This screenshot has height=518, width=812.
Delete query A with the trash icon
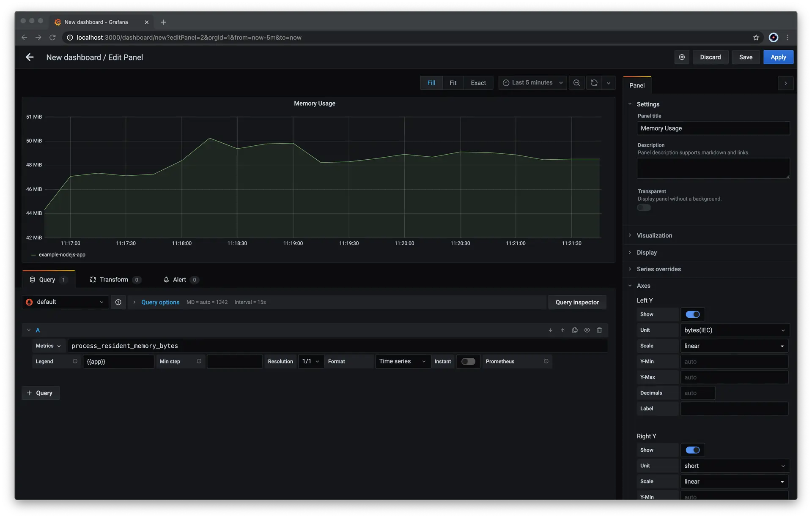coord(599,330)
